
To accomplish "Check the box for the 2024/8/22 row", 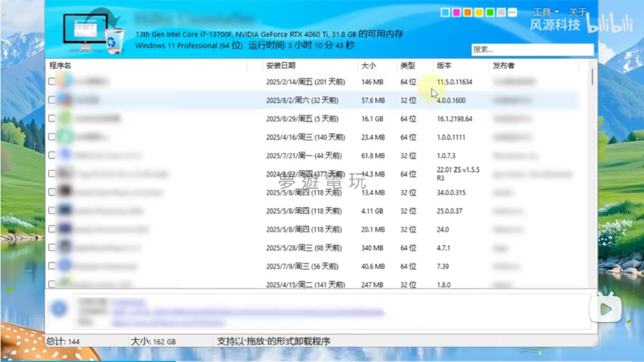I will click(x=52, y=174).
